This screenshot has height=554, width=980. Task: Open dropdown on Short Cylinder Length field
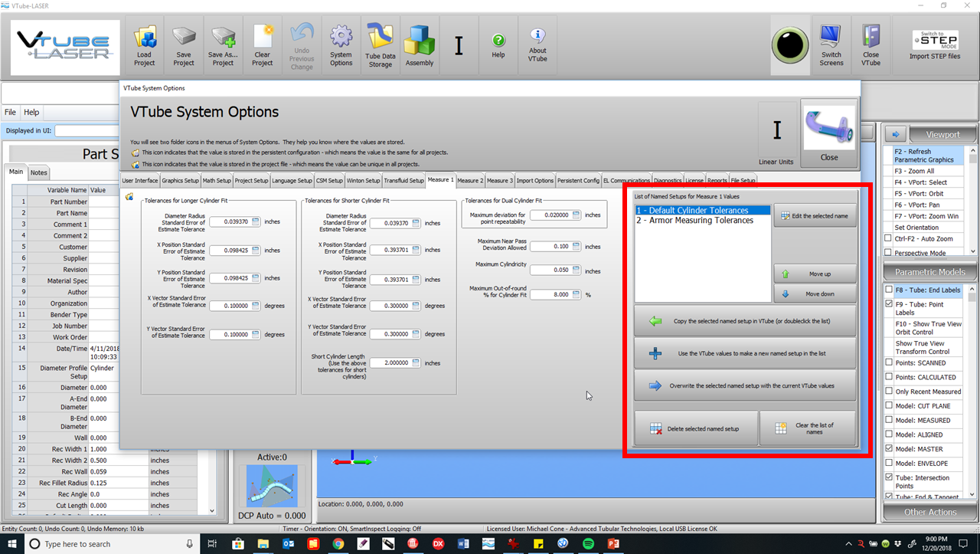[416, 363]
